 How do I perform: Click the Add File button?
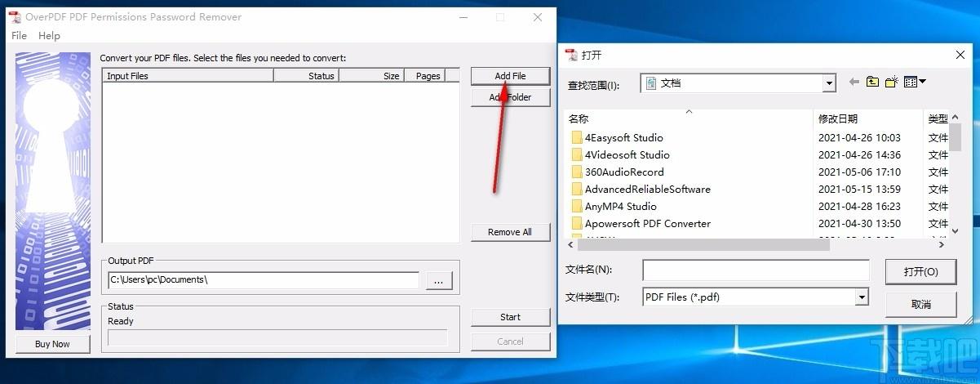[510, 76]
